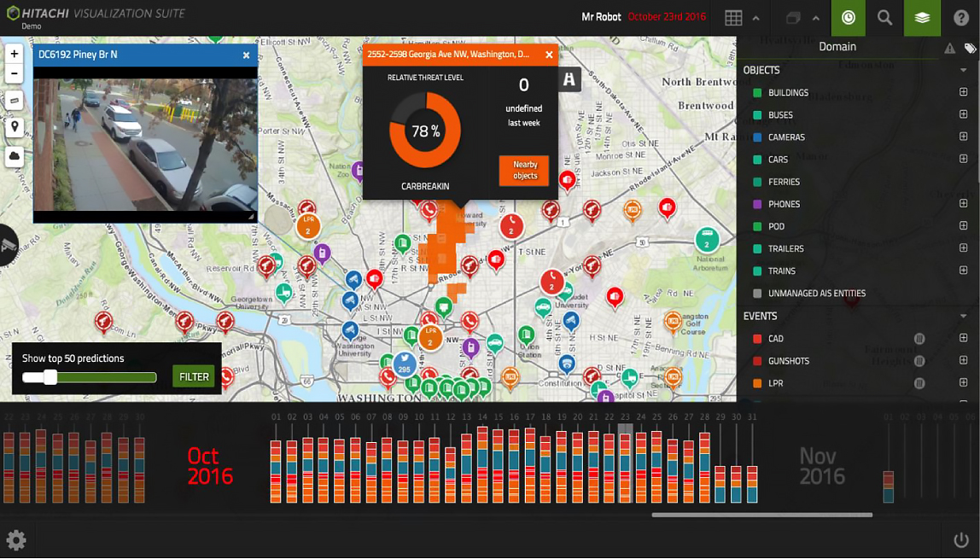
Task: Open the stacked windows icon
Action: [793, 18]
